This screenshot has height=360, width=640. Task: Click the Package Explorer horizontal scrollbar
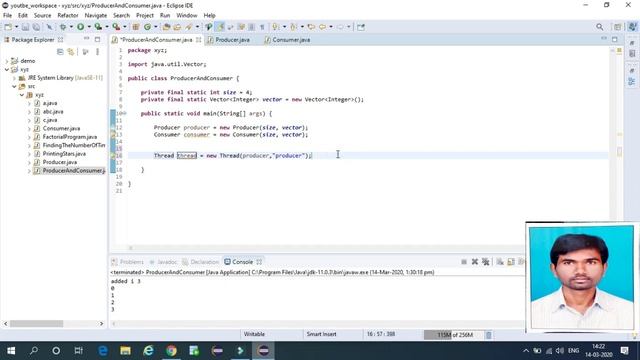pos(37,324)
